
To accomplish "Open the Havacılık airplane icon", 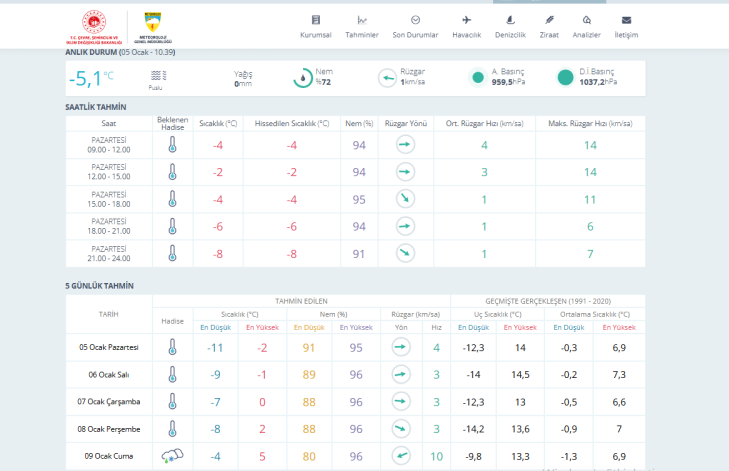I will 466,20.
